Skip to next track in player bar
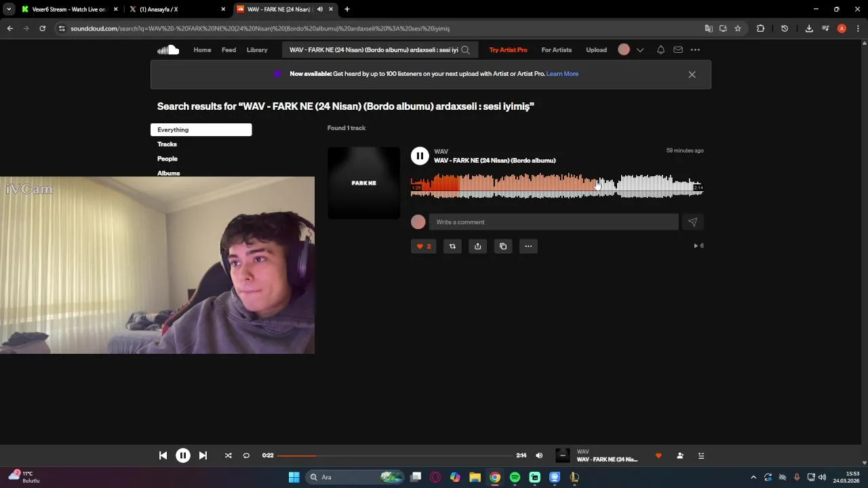868x488 pixels. [203, 455]
